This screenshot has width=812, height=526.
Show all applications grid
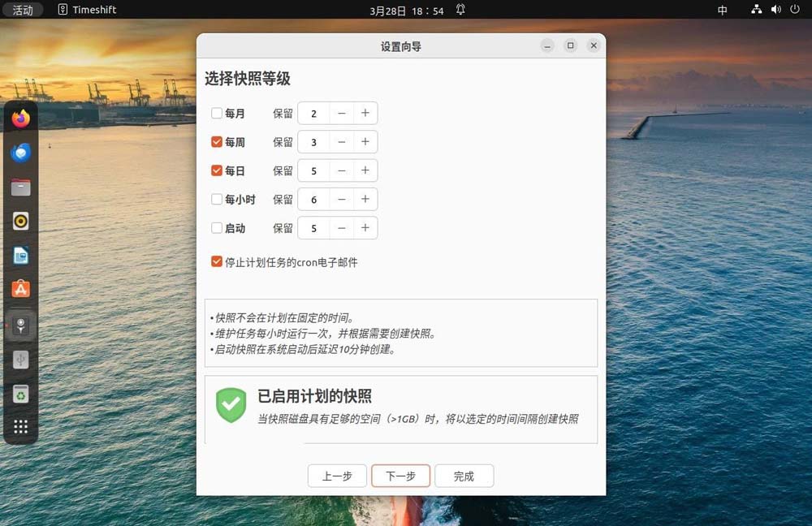tap(21, 427)
